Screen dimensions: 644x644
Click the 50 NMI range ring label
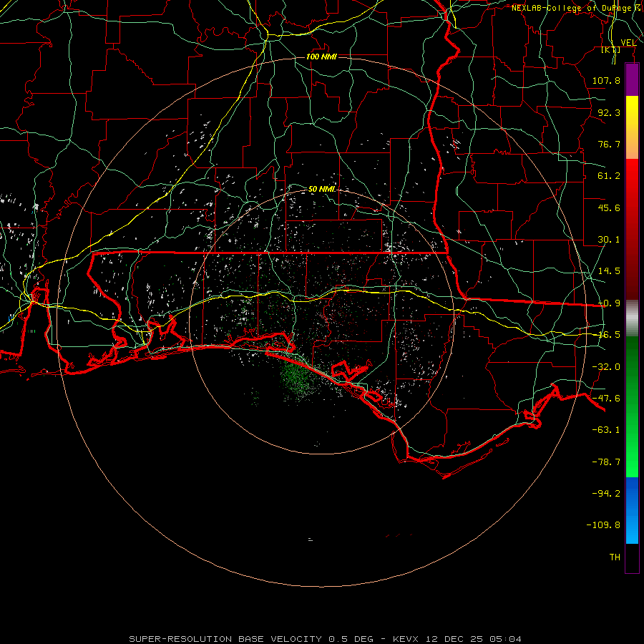pos(321,189)
